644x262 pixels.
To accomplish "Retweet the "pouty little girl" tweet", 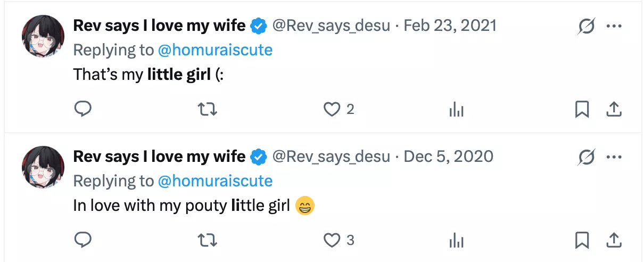I will click(207, 240).
